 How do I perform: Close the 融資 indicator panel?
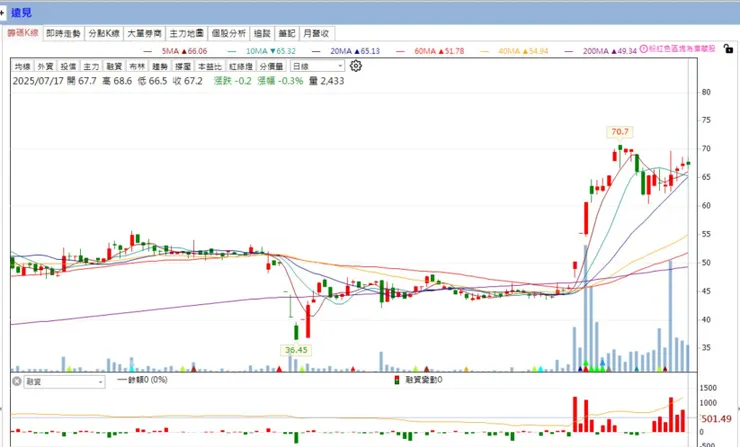point(17,381)
